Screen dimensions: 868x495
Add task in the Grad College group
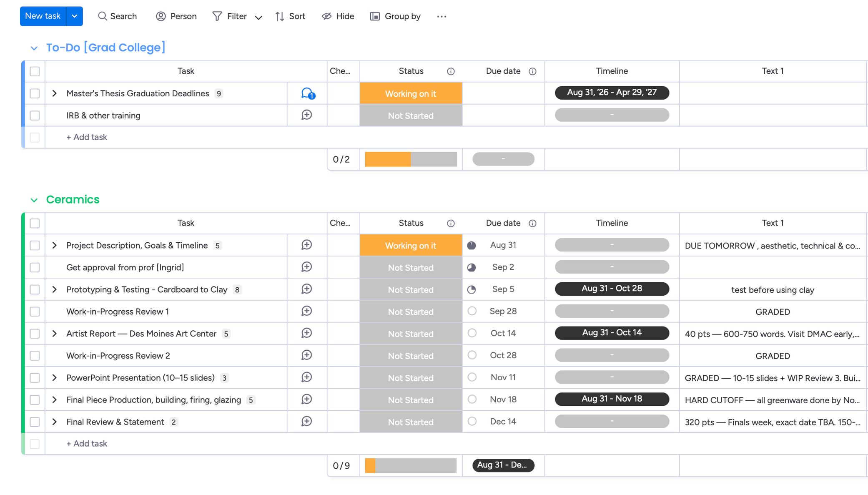[87, 137]
